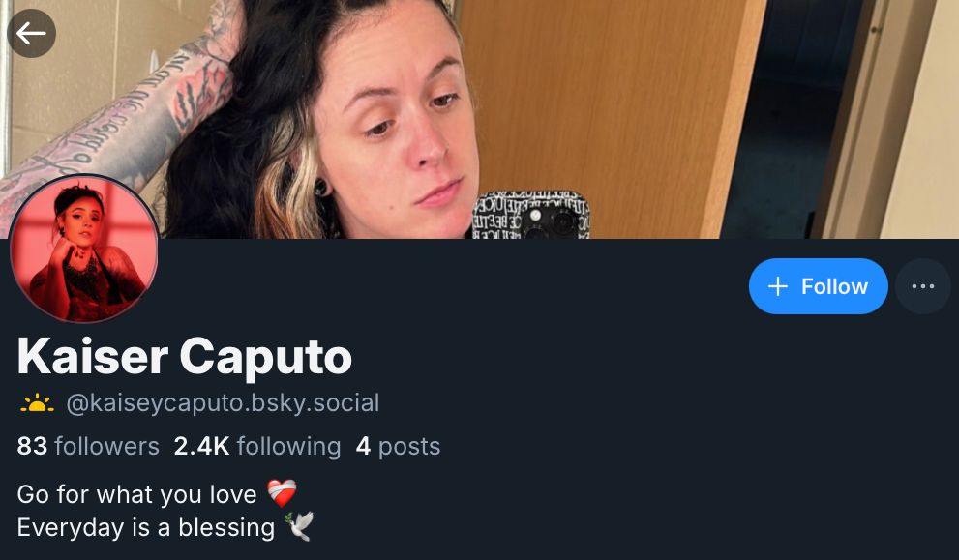This screenshot has width=959, height=560.
Task: Go back using the arrow icon
Action: (31, 34)
